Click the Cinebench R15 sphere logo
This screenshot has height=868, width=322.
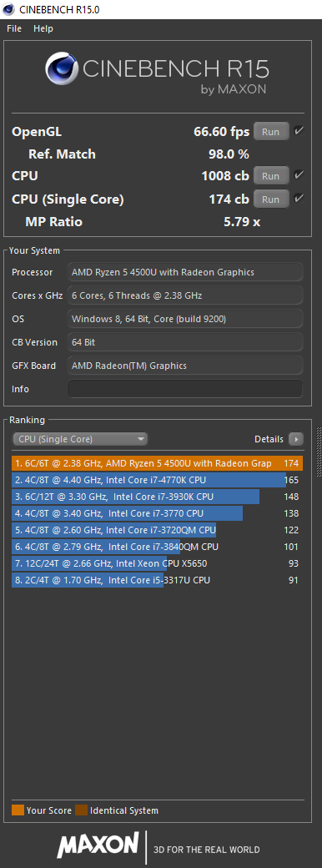(x=62, y=68)
